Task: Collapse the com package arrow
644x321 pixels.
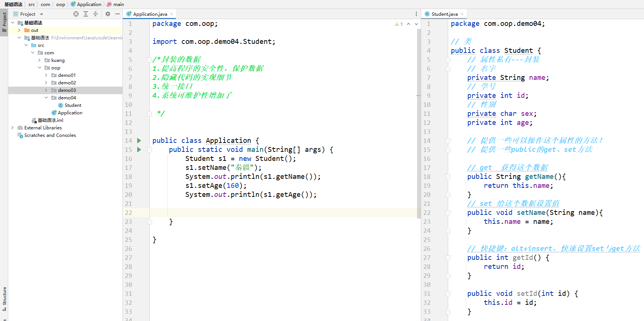Action: [33, 53]
